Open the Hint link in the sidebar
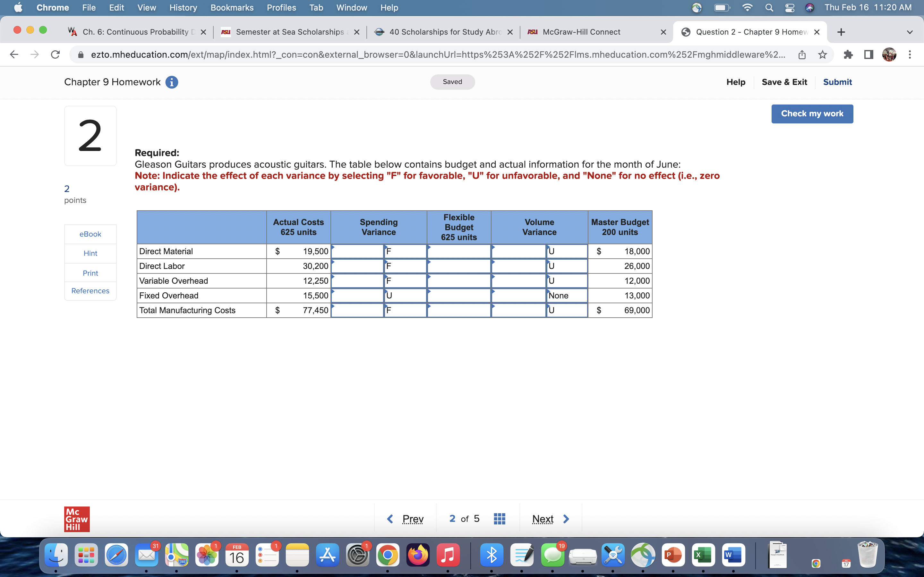 90,253
